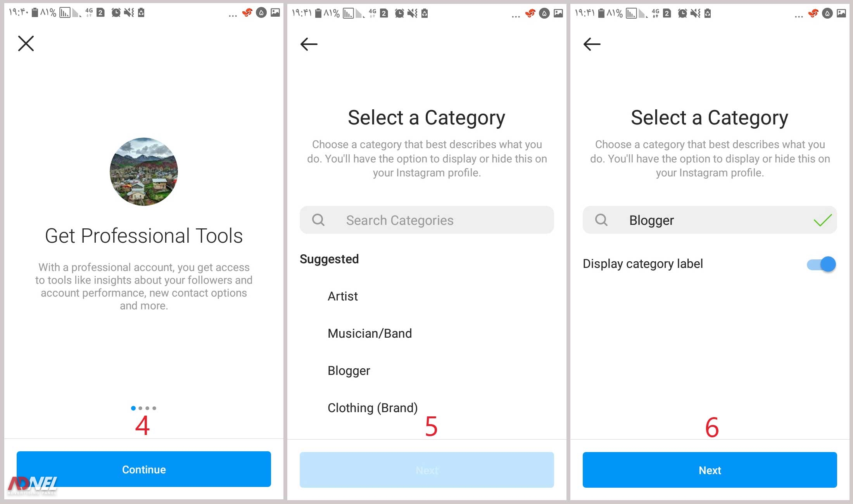Tap the back arrow on screen 6
The width and height of the screenshot is (853, 504).
coord(591,42)
